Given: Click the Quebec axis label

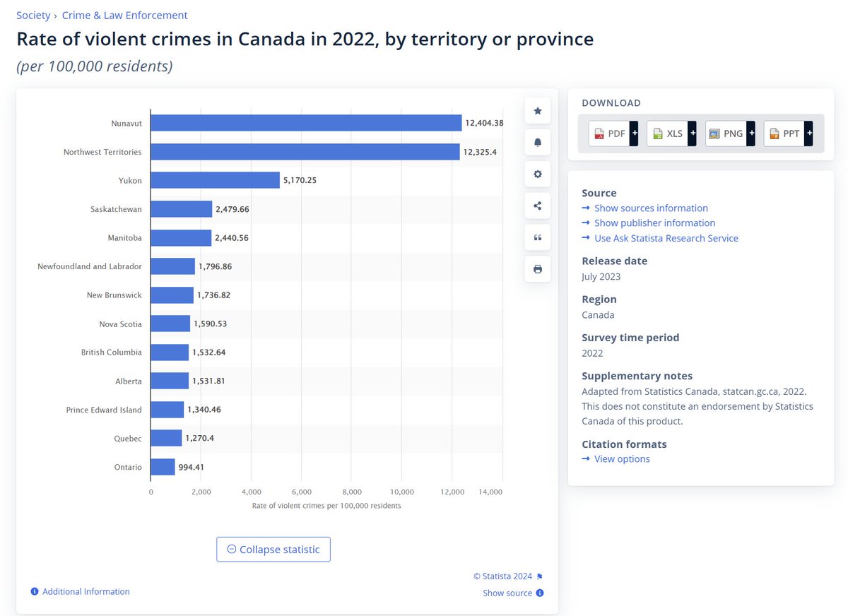Looking at the screenshot, I should [129, 439].
